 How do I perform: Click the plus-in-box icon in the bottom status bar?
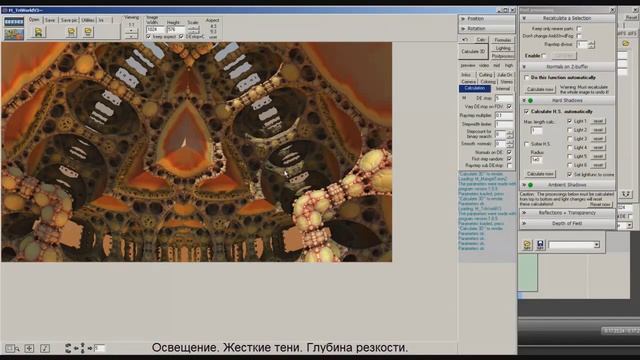coord(29,348)
